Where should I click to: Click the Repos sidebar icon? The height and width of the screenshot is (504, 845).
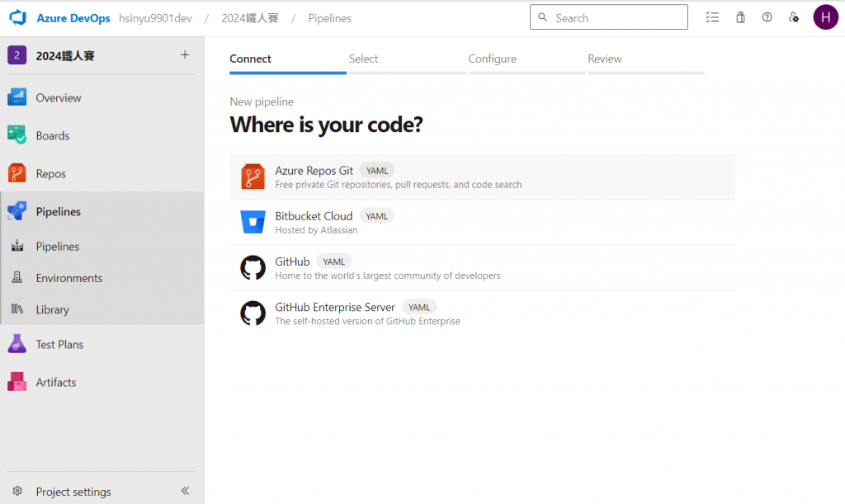coord(17,173)
